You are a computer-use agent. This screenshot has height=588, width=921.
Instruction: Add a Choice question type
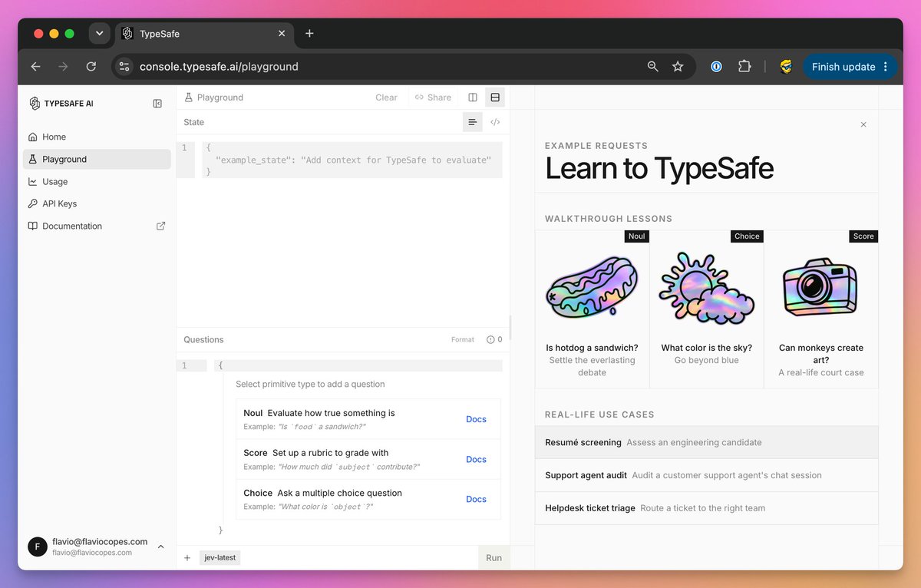368,499
